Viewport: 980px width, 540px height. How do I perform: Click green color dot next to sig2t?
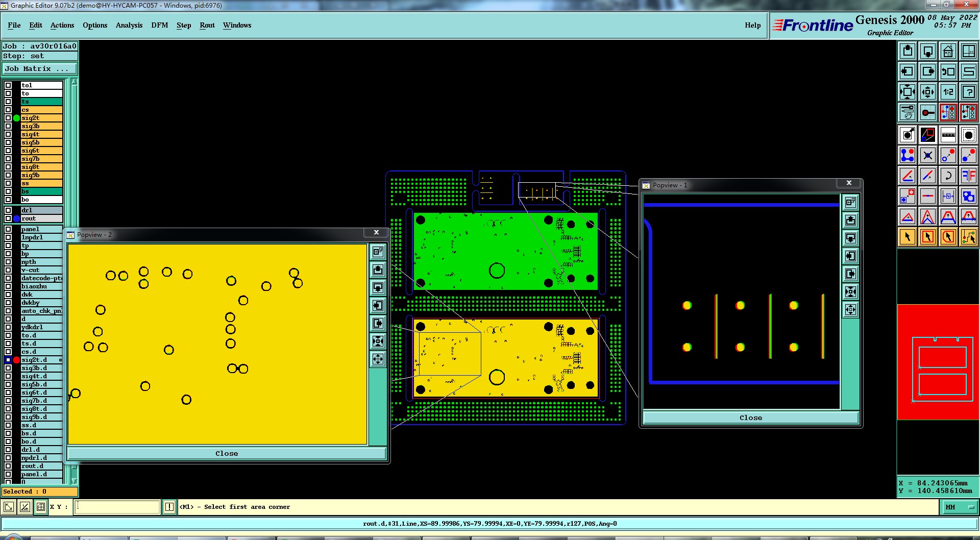[x=16, y=118]
